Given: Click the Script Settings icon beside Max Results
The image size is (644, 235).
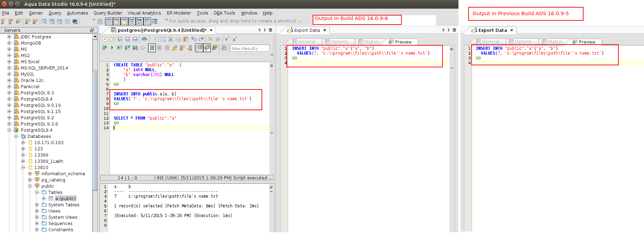Looking at the screenshot, I should pyautogui.click(x=224, y=48).
